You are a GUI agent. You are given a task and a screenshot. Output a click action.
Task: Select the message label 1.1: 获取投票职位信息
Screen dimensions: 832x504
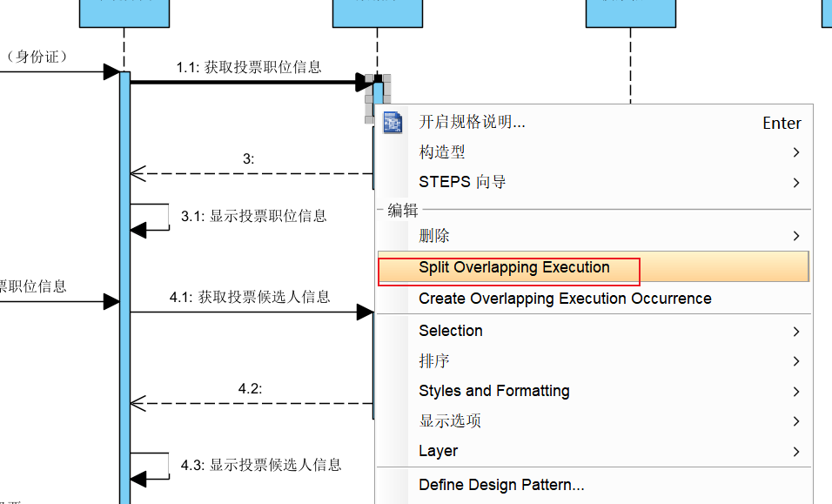point(249,67)
